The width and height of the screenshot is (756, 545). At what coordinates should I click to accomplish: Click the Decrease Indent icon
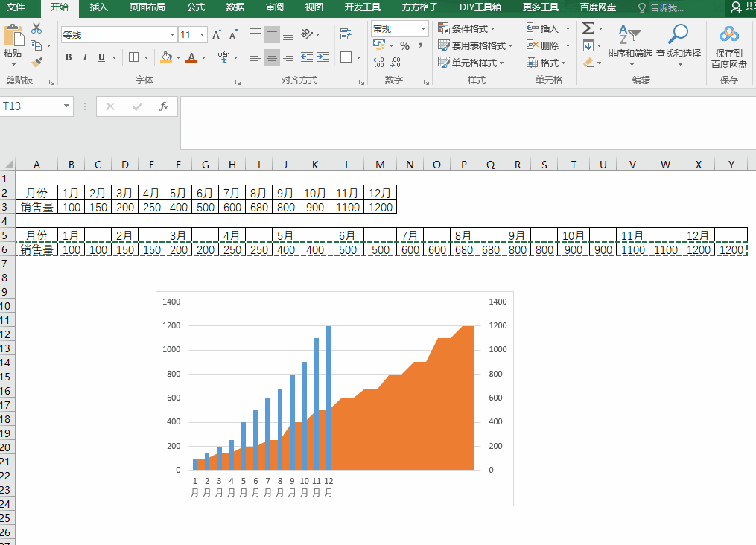(307, 57)
